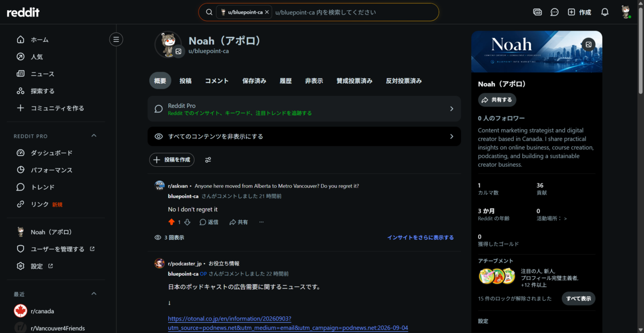Open the more options ellipsis on askvan comment
This screenshot has height=333, width=644.
[x=261, y=222]
